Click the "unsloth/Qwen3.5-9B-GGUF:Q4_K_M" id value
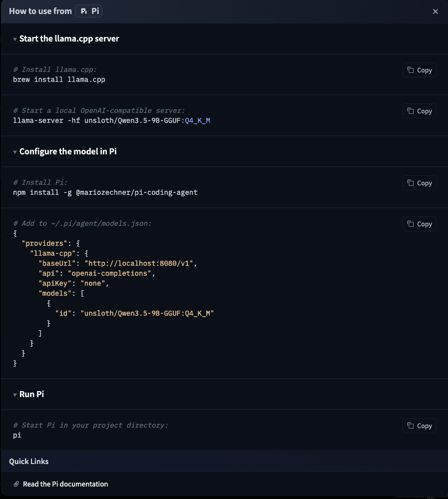448x499 pixels. 147,314
